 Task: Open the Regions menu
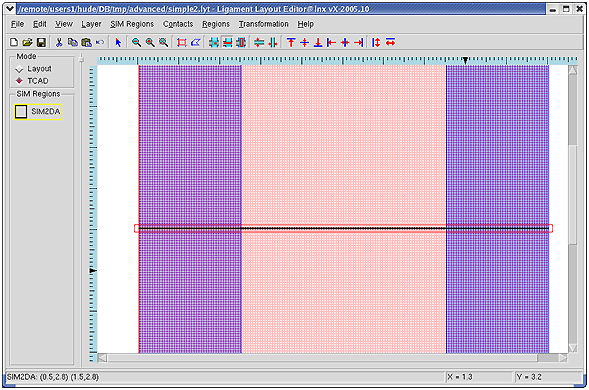pyautogui.click(x=216, y=24)
